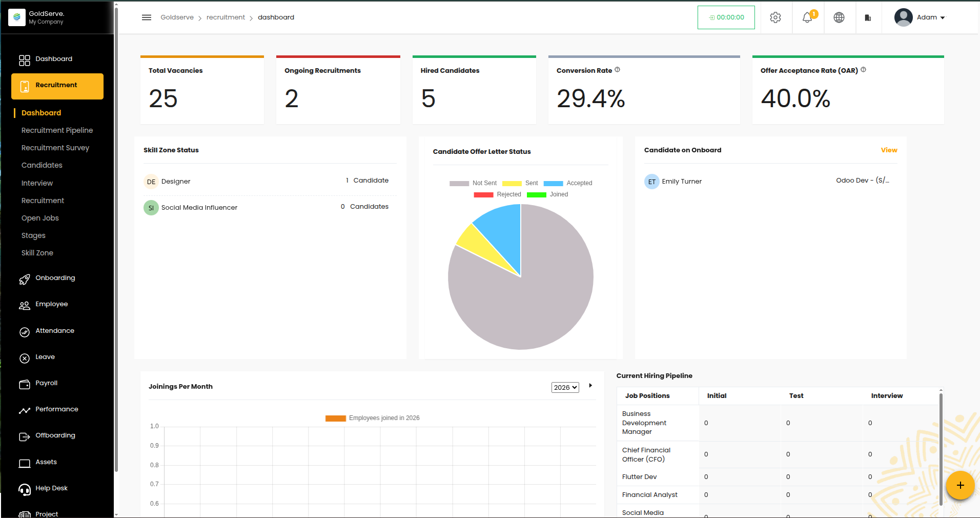Click the Conversion Rate help icon
Screen dimensions: 980x518
tap(617, 70)
